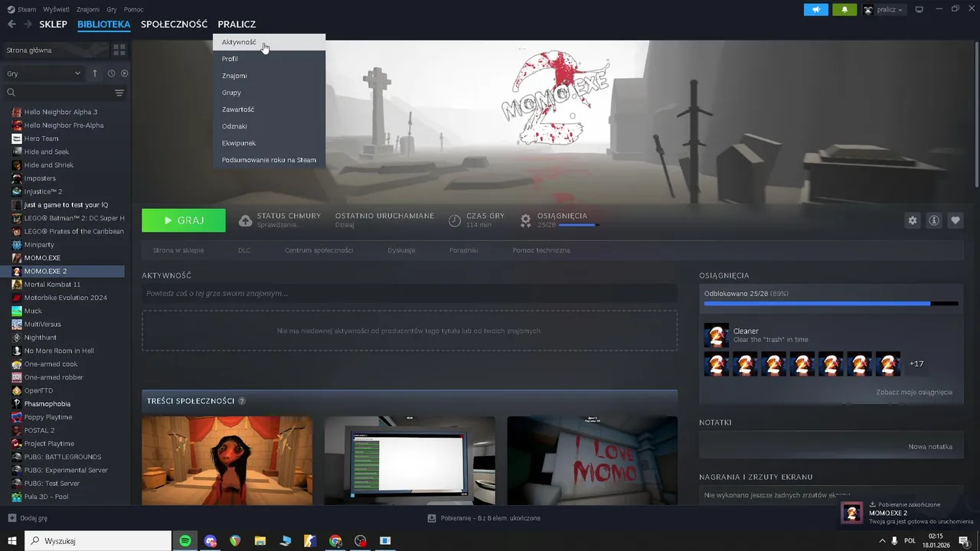The height and width of the screenshot is (551, 980).
Task: Open Chrome from the taskbar
Action: [335, 541]
